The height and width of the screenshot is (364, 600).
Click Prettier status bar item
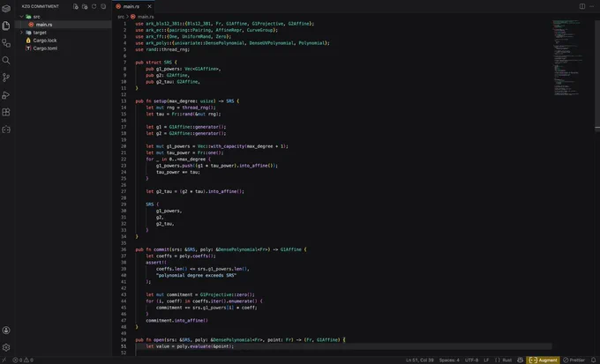click(574, 360)
